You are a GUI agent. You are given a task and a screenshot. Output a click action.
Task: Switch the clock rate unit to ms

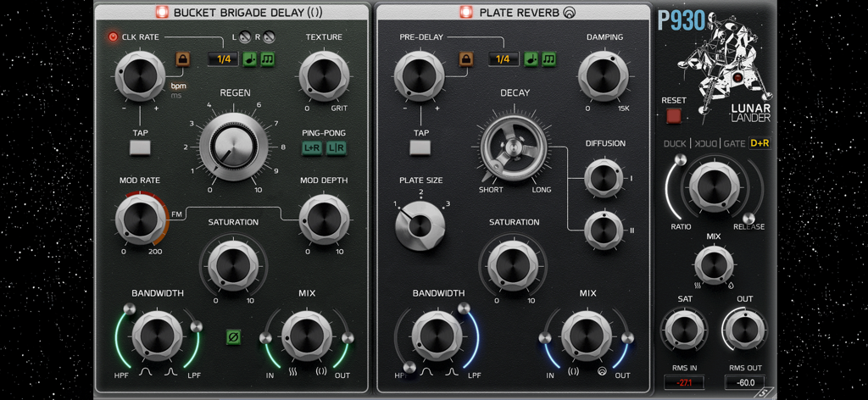[176, 96]
